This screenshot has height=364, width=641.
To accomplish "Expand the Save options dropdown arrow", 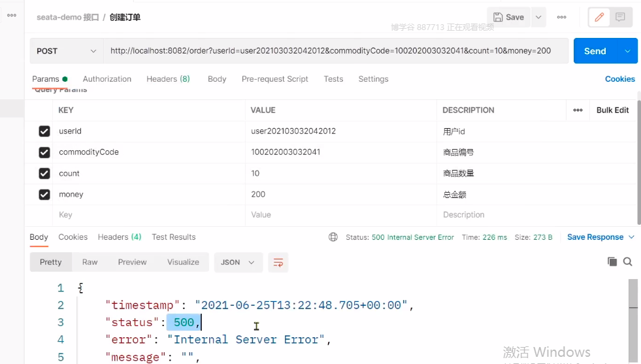I will (x=538, y=17).
